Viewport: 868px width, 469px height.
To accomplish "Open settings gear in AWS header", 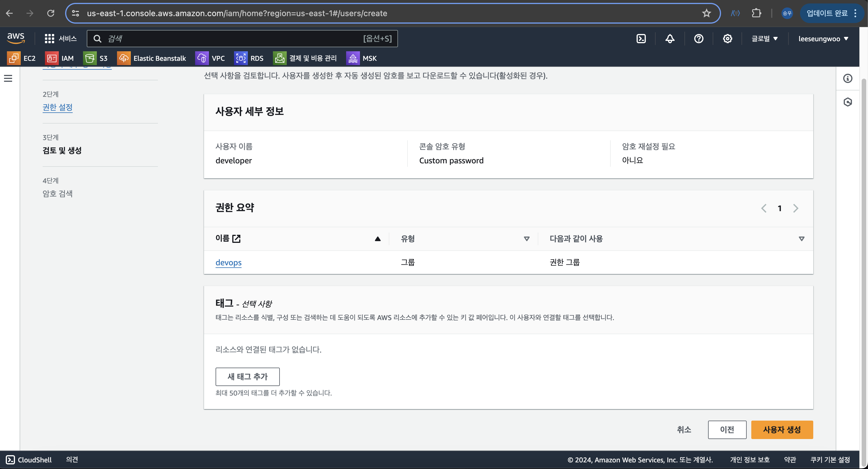I will [x=727, y=39].
